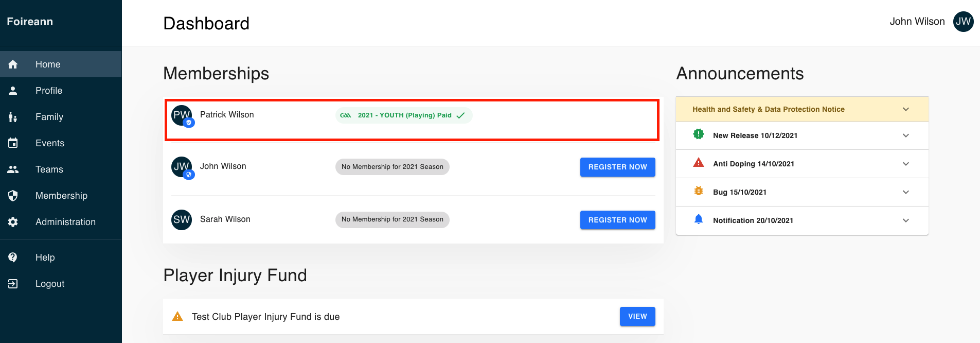Click the Health and Safety & Data Protection Notice title
Image resolution: width=980 pixels, height=343 pixels.
[769, 109]
